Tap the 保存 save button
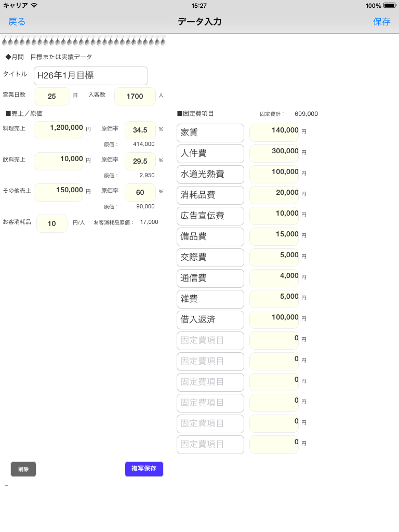Image resolution: width=399 pixels, height=532 pixels. pyautogui.click(x=382, y=22)
